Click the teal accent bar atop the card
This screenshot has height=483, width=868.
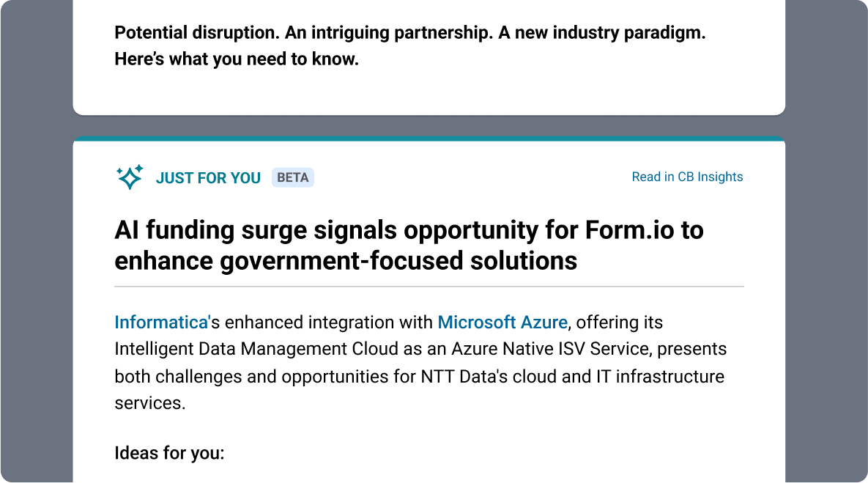click(429, 138)
